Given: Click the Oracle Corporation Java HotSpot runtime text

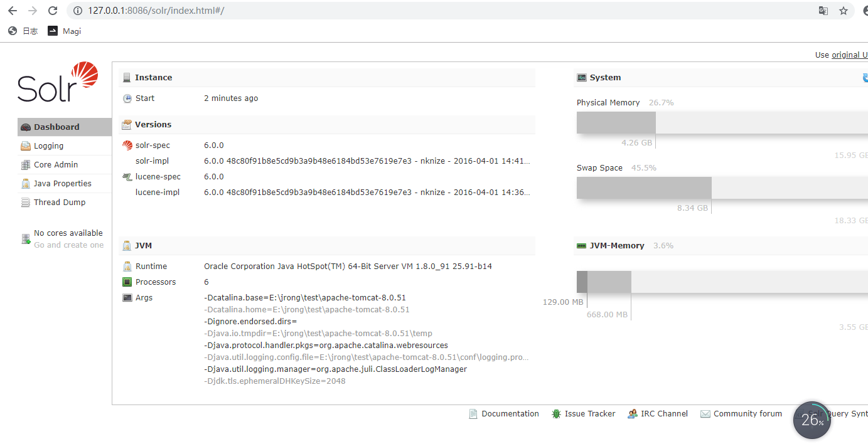Looking at the screenshot, I should (348, 267).
